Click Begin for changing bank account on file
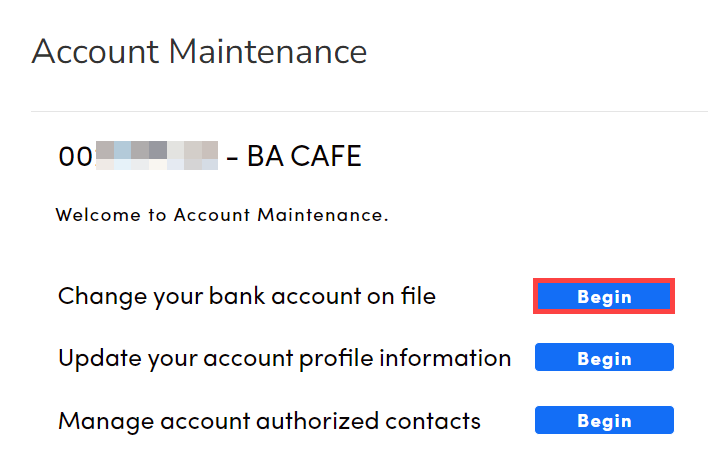The height and width of the screenshot is (465, 708). (604, 297)
